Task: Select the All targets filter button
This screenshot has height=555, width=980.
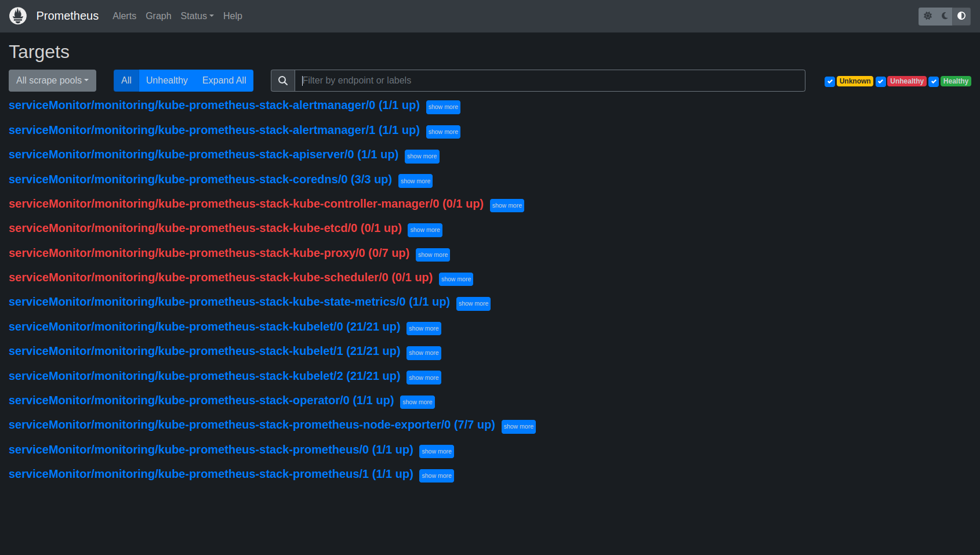Action: (126, 81)
